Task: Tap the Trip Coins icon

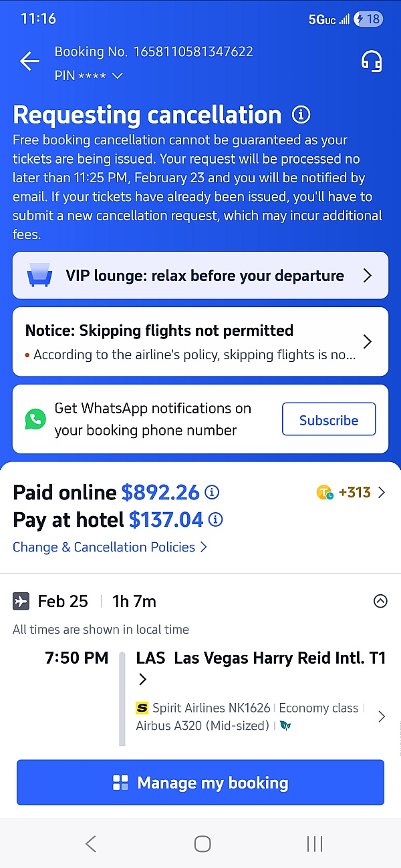Action: (325, 493)
